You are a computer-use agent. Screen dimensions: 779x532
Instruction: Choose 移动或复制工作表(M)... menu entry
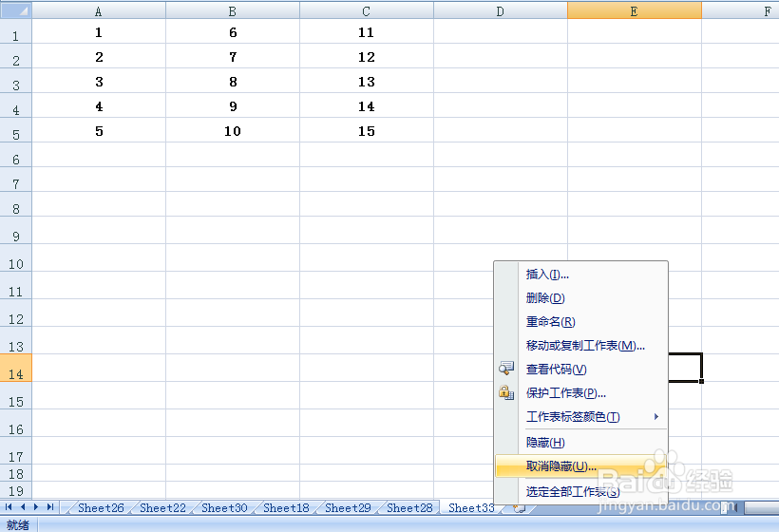(581, 346)
